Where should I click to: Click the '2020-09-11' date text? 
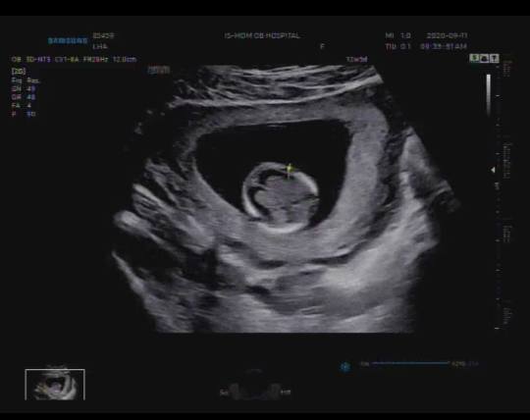point(447,35)
